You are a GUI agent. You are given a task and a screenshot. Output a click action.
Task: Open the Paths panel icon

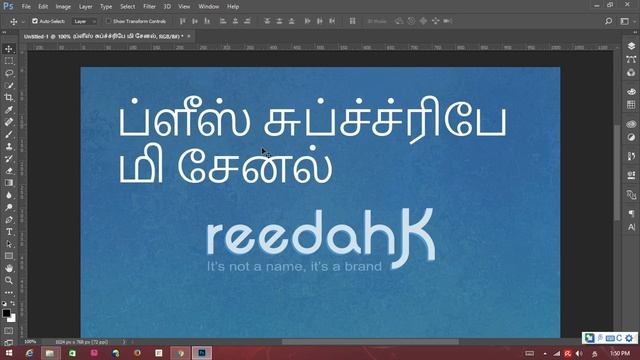tap(631, 60)
